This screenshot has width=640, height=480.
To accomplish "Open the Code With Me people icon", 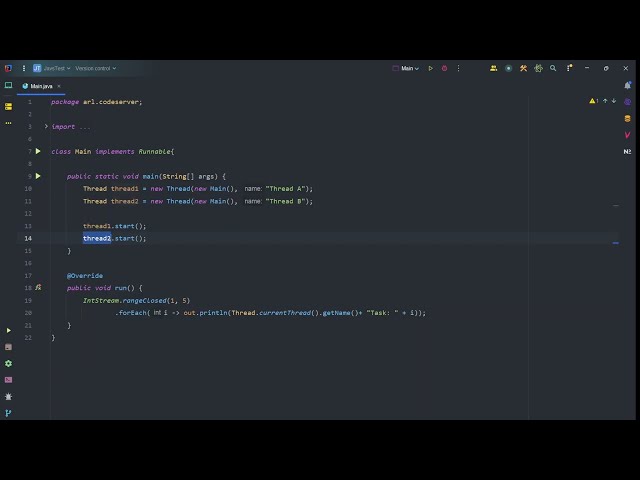I will 493,68.
